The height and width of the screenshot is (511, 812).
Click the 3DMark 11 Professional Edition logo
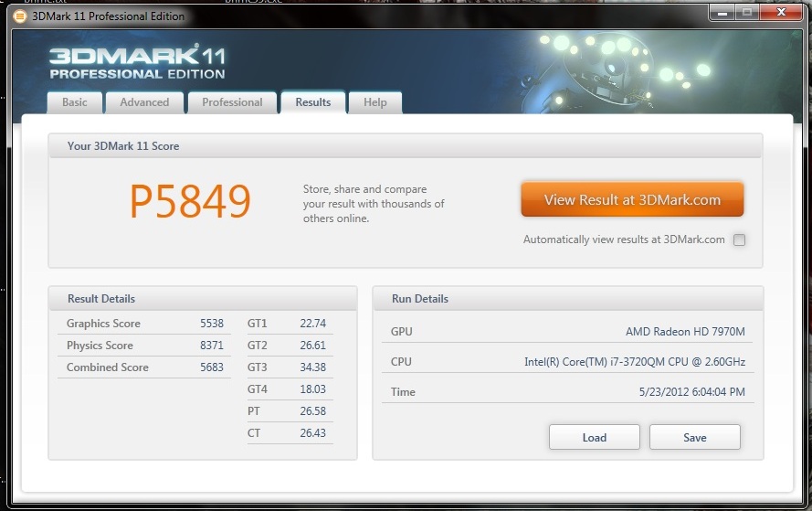(x=137, y=62)
